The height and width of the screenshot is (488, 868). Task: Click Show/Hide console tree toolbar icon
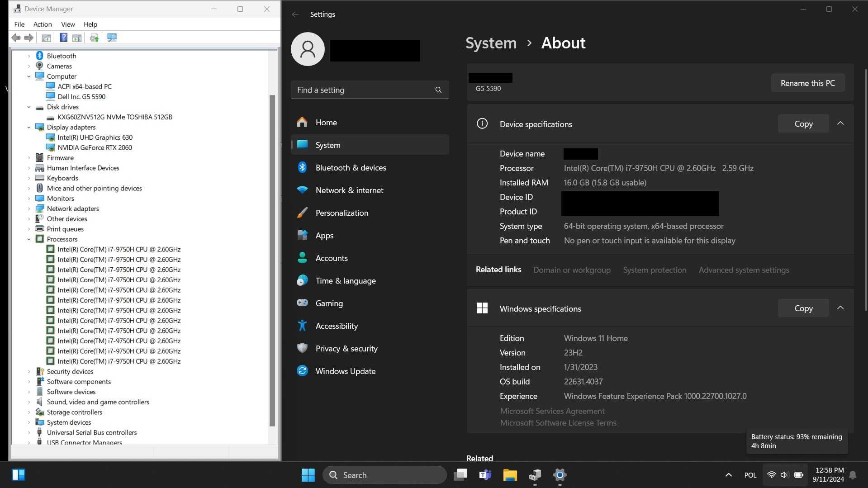pyautogui.click(x=46, y=38)
